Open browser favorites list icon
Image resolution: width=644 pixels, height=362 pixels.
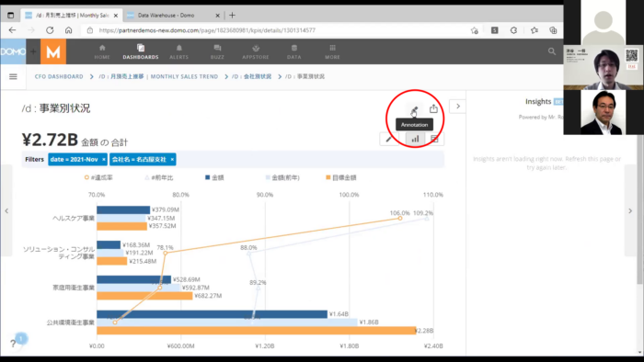(535, 30)
